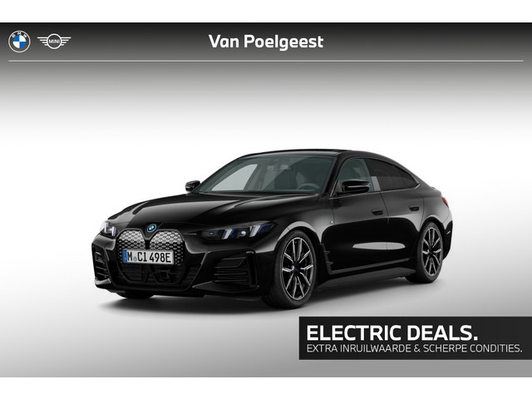532x399 pixels.
Task: Click the MINI winged logo
Action: click(x=54, y=42)
